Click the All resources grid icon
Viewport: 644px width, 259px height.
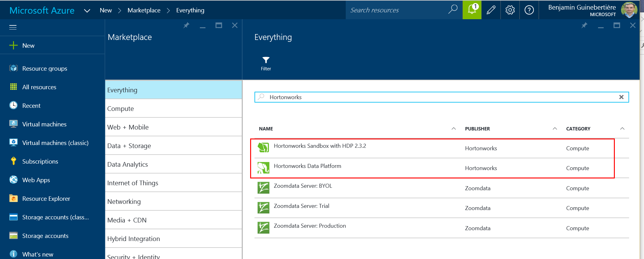tap(13, 87)
